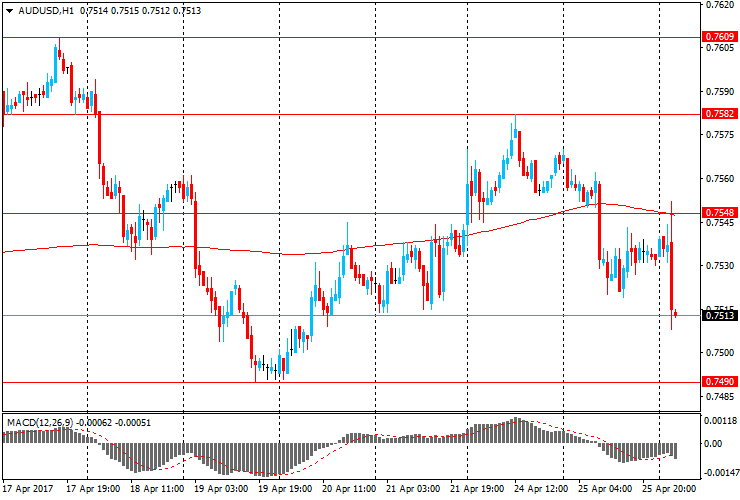Click the 0.7530 value on price scale
740x500 pixels.
(720, 266)
